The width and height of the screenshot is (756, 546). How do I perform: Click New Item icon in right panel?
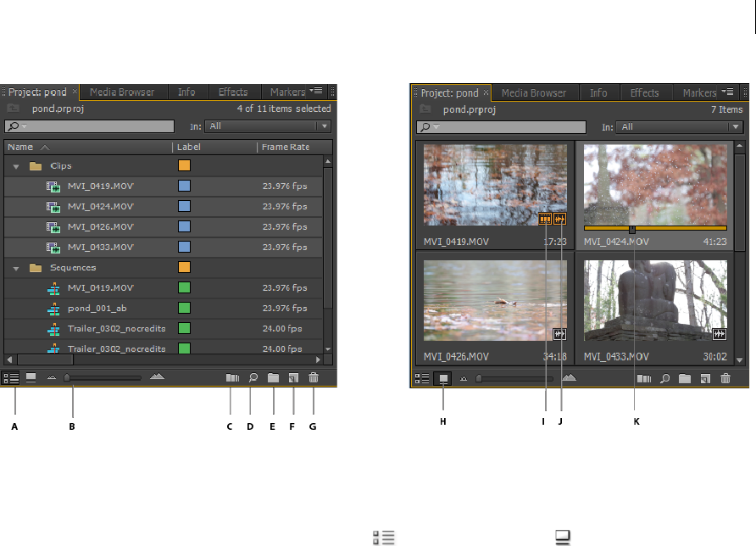705,379
